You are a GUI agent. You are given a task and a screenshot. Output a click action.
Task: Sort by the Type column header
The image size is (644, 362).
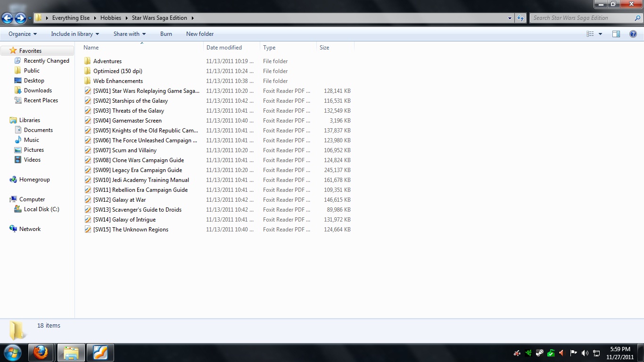click(x=289, y=48)
